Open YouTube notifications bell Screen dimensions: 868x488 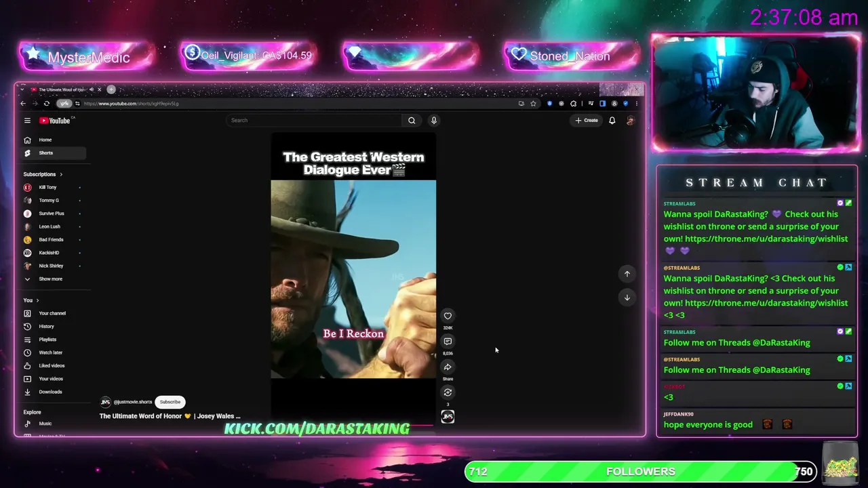pos(612,121)
